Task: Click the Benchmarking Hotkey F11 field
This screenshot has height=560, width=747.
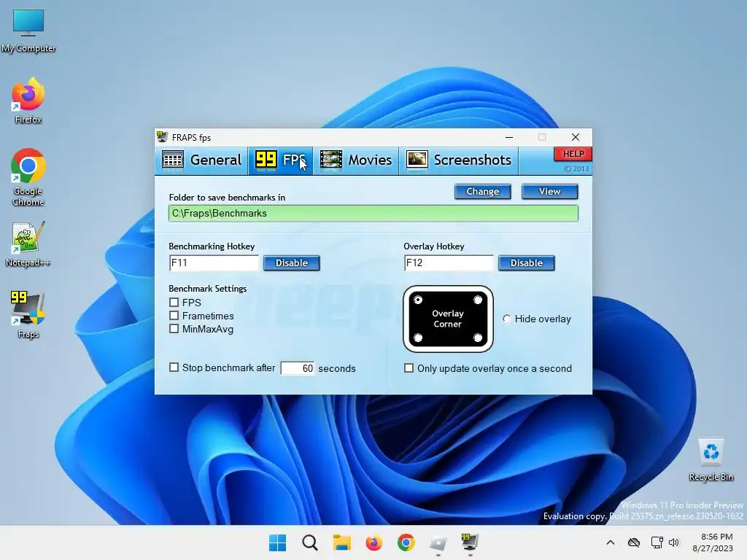Action: (x=214, y=262)
